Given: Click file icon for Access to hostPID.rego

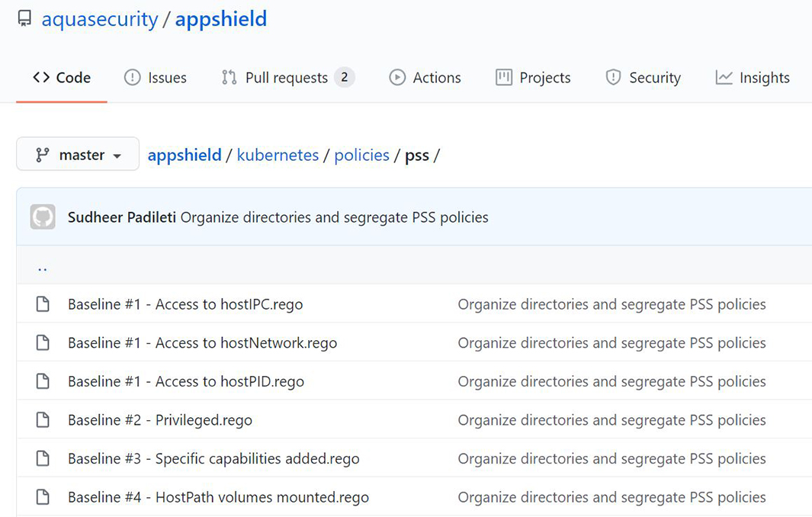Looking at the screenshot, I should [x=43, y=381].
